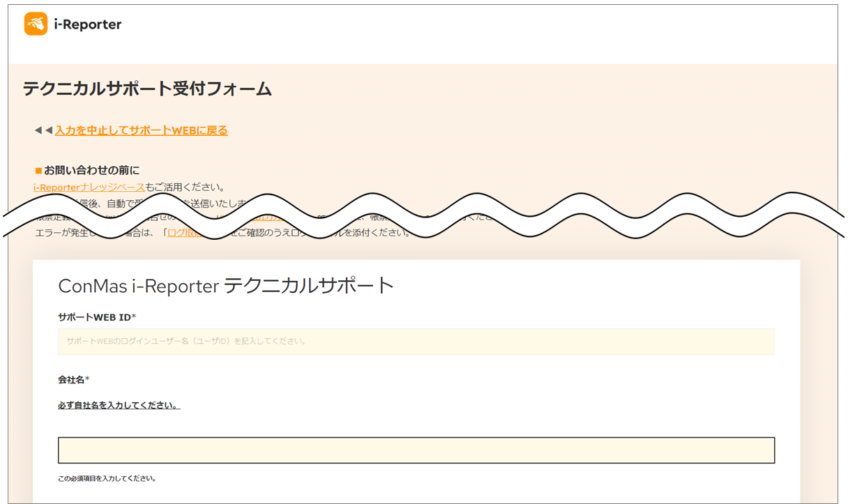Click the double back-arrow icon
This screenshot has height=504, width=848.
[x=43, y=130]
